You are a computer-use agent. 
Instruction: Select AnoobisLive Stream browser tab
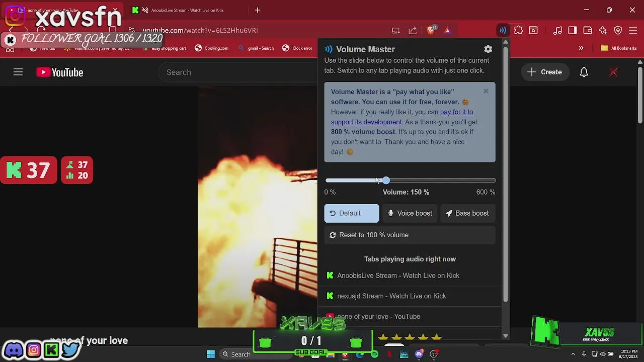[186, 10]
